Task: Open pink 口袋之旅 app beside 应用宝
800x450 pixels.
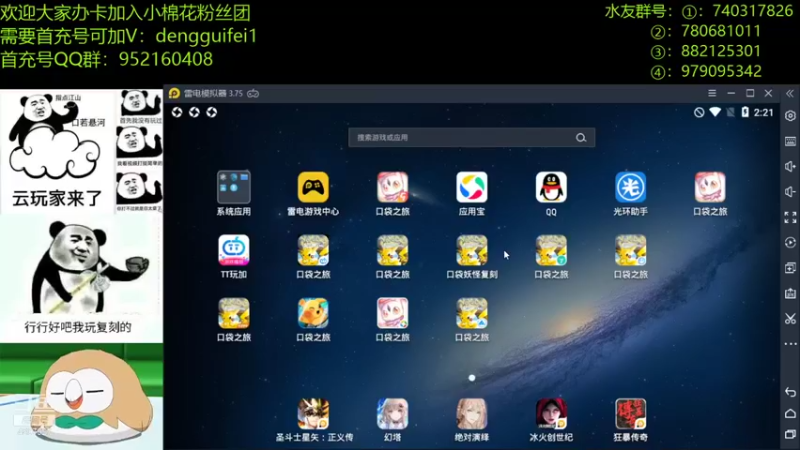Action: [392, 187]
